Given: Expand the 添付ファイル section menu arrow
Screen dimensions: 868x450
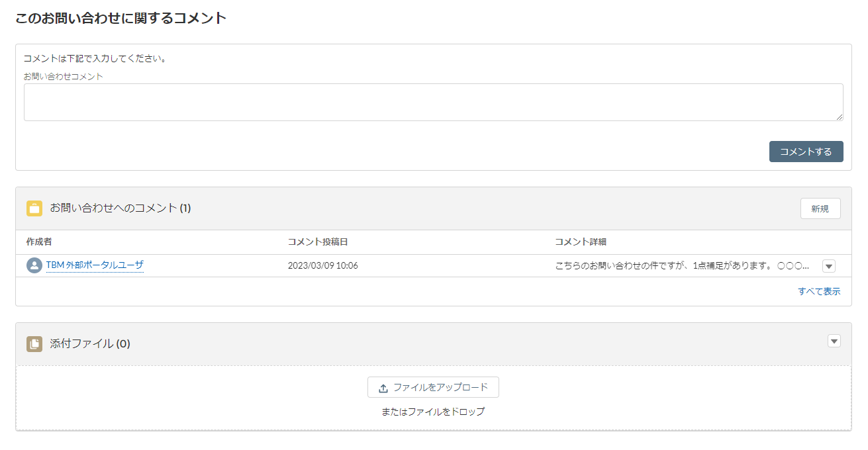Looking at the screenshot, I should pyautogui.click(x=834, y=341).
